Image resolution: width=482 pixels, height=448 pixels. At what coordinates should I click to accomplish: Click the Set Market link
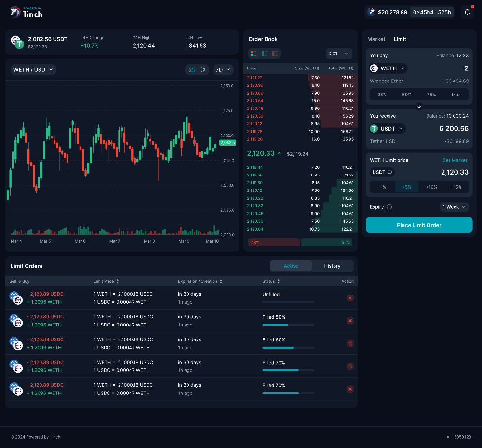click(455, 160)
